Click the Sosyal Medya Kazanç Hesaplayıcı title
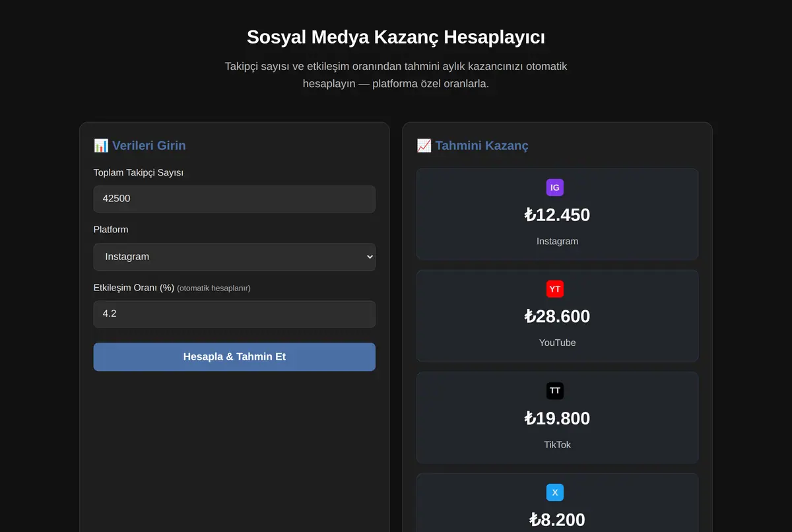This screenshot has height=532, width=792. 396,37
